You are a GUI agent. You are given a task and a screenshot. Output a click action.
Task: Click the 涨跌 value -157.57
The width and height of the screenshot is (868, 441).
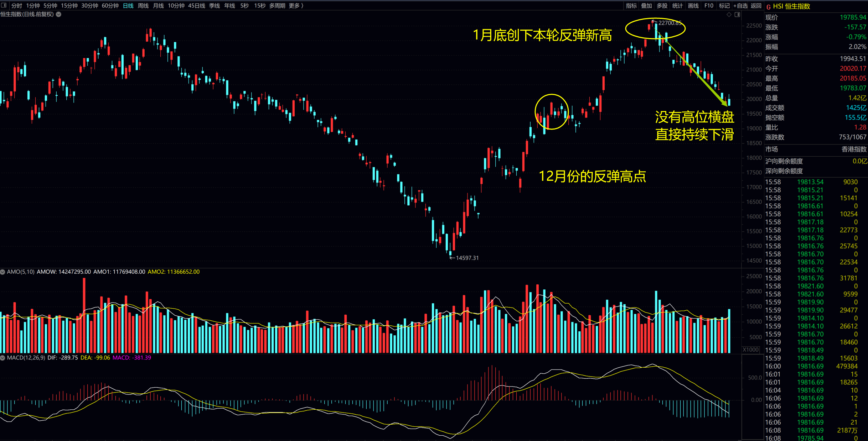pyautogui.click(x=855, y=27)
